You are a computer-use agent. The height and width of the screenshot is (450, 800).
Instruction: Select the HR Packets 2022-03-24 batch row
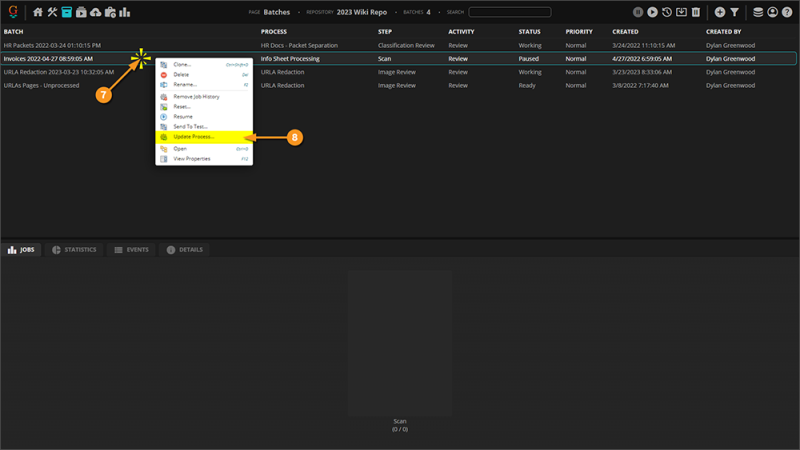click(398, 45)
